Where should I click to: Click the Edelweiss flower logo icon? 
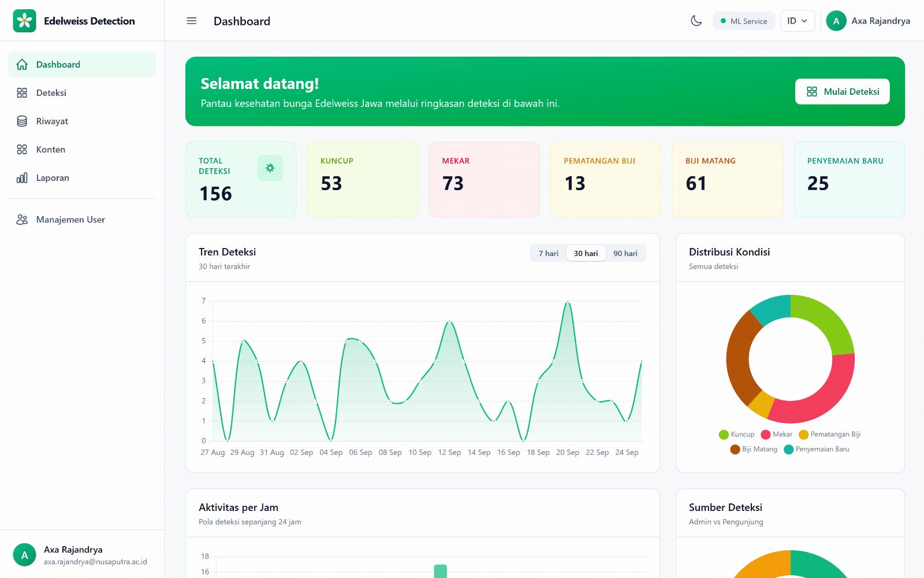pyautogui.click(x=24, y=21)
